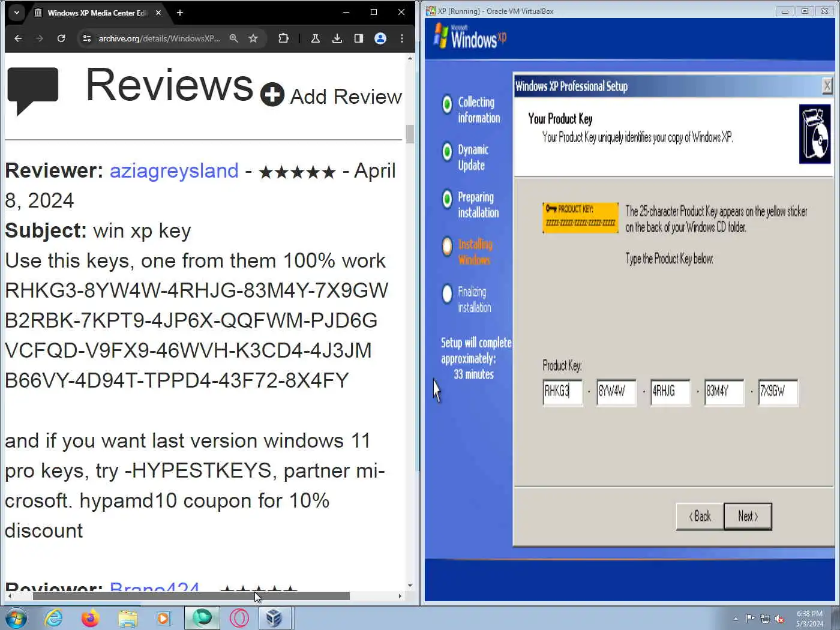This screenshot has width=840, height=630.
Task: Click the key B2RBK-7KPT9-4JP6X-QQFWM-PJD6G
Action: [x=191, y=321]
